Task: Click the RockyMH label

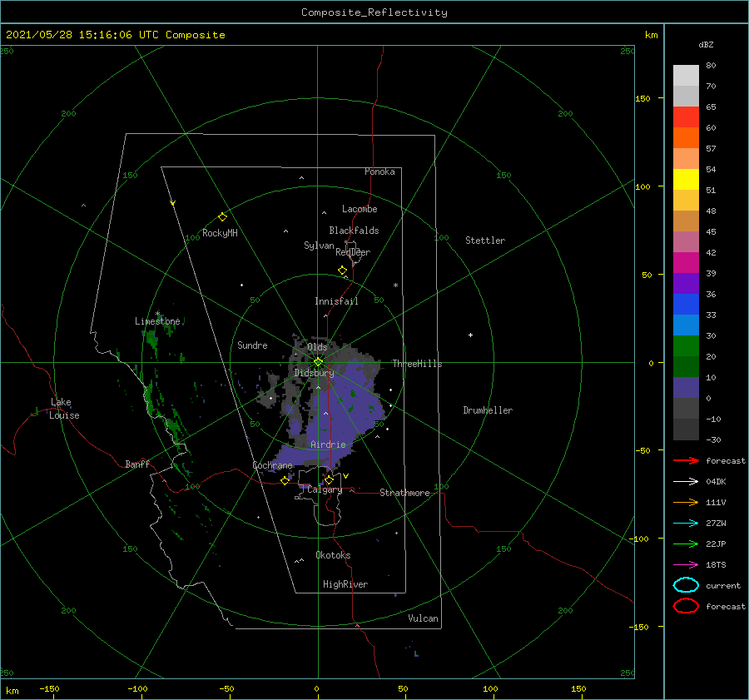Action: pos(220,233)
